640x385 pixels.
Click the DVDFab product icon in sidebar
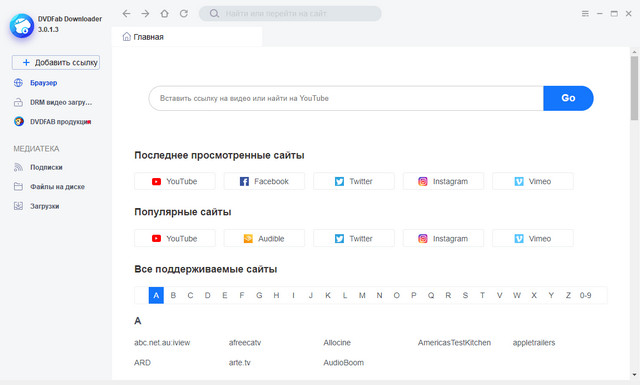pyautogui.click(x=18, y=122)
